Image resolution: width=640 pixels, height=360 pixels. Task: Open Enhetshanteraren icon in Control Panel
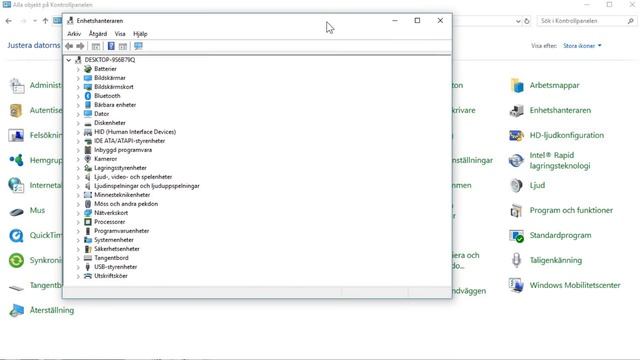(x=517, y=110)
